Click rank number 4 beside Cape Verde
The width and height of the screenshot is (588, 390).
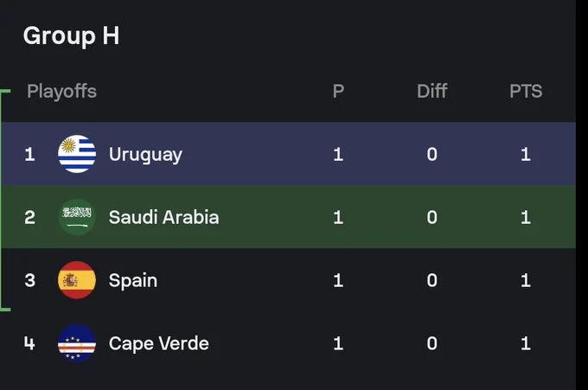(x=29, y=343)
